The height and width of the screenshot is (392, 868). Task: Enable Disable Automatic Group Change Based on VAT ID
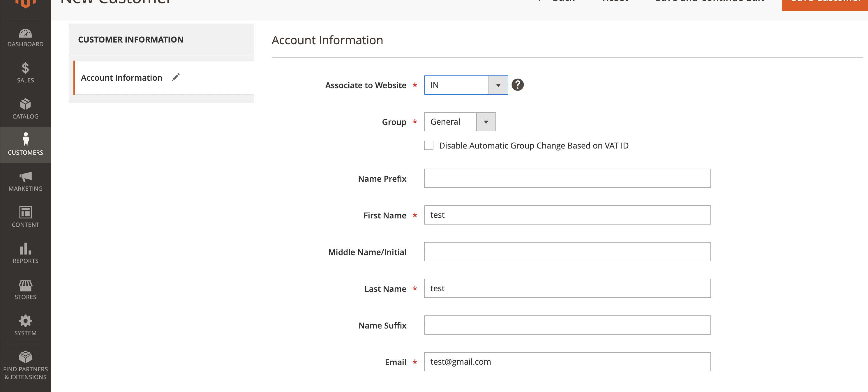pyautogui.click(x=428, y=145)
